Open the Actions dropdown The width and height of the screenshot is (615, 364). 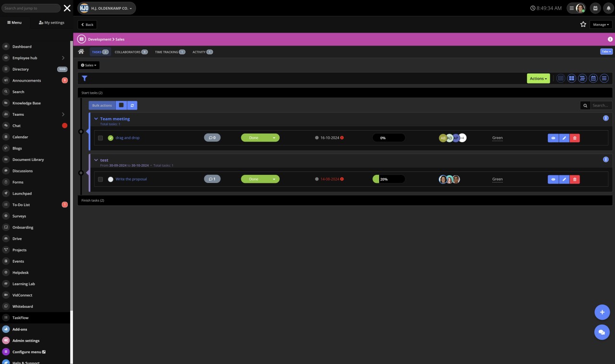pyautogui.click(x=538, y=78)
